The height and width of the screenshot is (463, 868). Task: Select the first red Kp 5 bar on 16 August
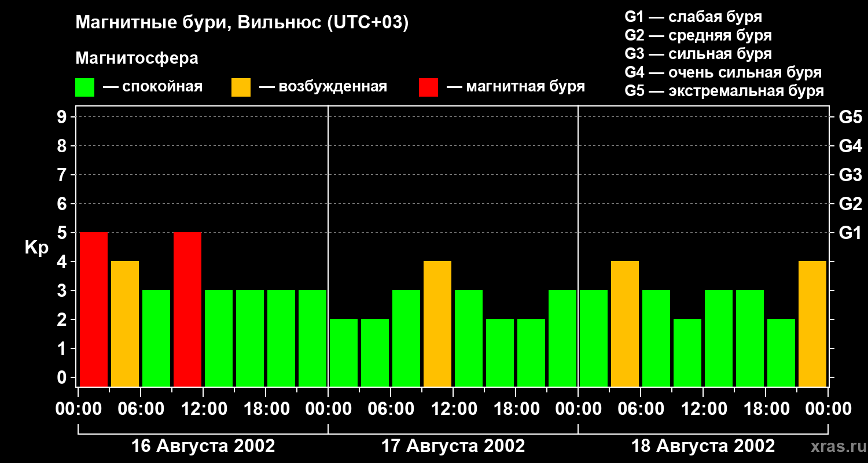(94, 309)
